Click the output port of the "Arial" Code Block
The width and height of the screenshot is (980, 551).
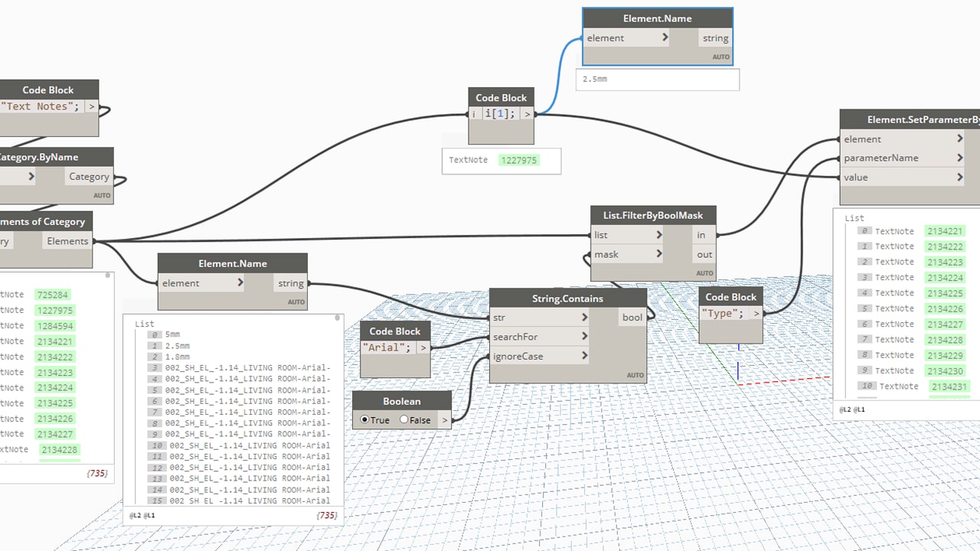[x=423, y=347]
